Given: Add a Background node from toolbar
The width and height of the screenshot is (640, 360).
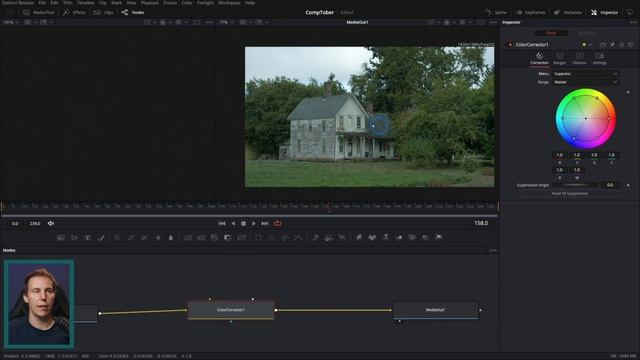Looking at the screenshot, I should point(61,238).
